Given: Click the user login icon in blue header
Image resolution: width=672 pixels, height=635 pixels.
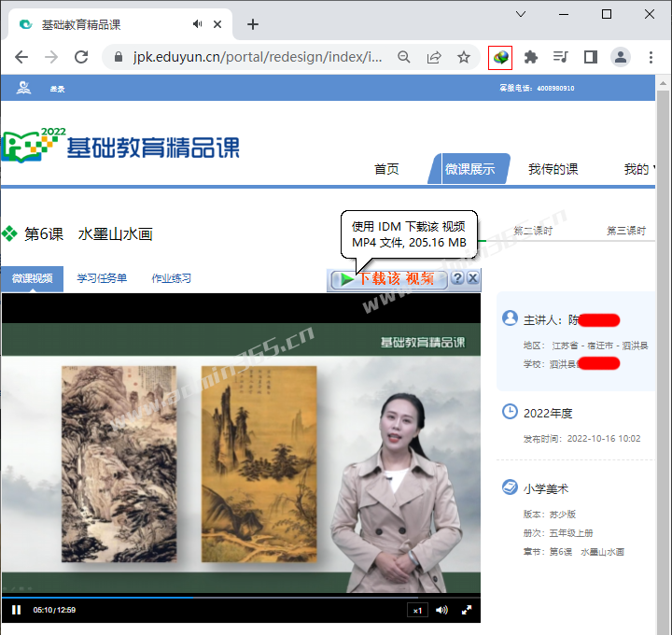Looking at the screenshot, I should (x=23, y=88).
